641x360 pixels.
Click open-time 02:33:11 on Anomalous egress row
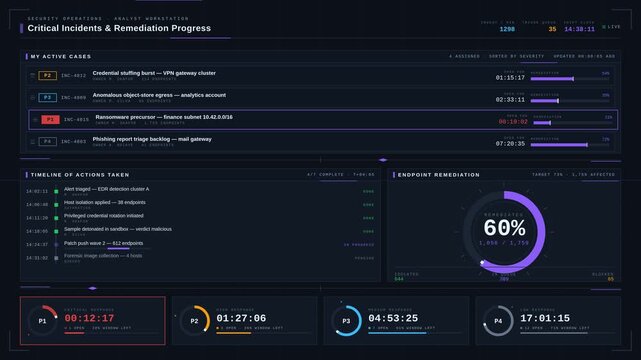click(x=510, y=100)
